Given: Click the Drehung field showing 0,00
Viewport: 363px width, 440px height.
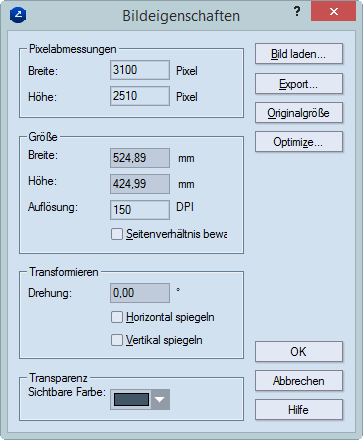Looking at the screenshot, I should (x=140, y=293).
